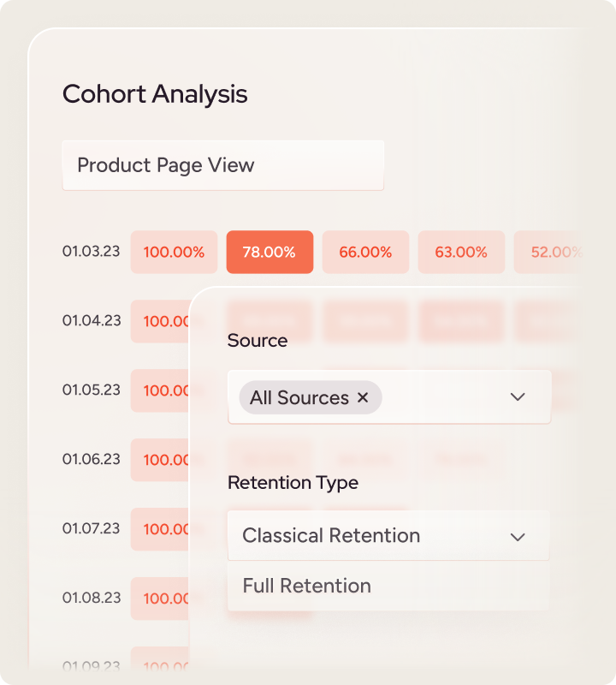Select the 01.03.23 cohort date

click(x=91, y=252)
